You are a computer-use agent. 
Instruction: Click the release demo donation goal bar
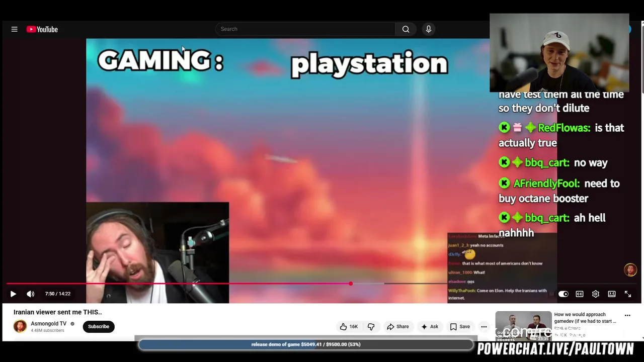point(306,344)
